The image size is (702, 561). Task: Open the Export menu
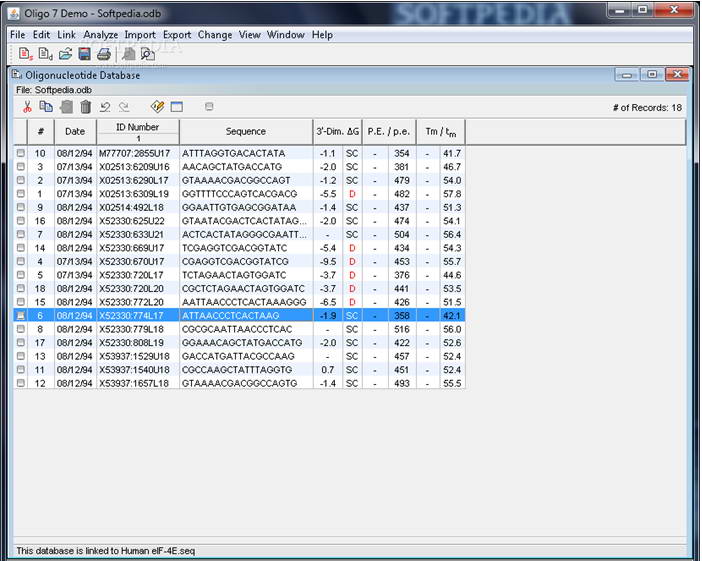[177, 34]
